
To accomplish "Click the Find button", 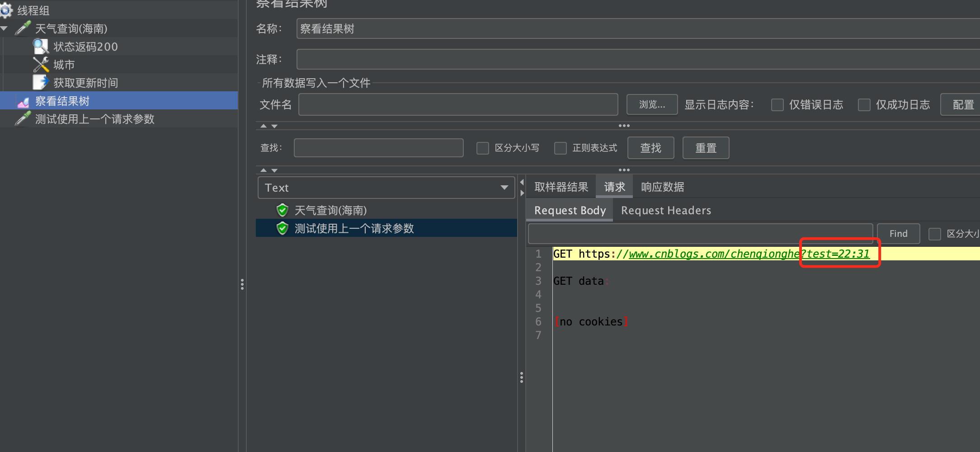I will 898,234.
